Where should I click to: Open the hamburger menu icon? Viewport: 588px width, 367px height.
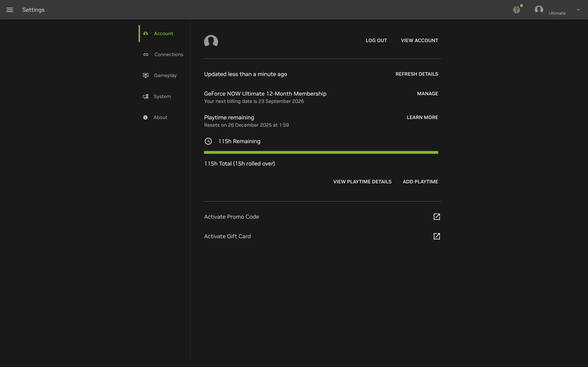pyautogui.click(x=10, y=10)
